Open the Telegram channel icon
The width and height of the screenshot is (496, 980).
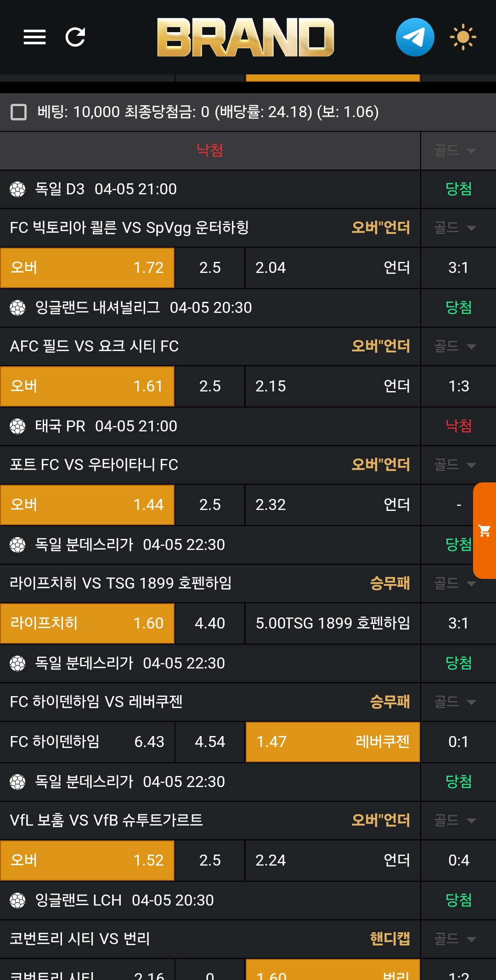[x=415, y=37]
